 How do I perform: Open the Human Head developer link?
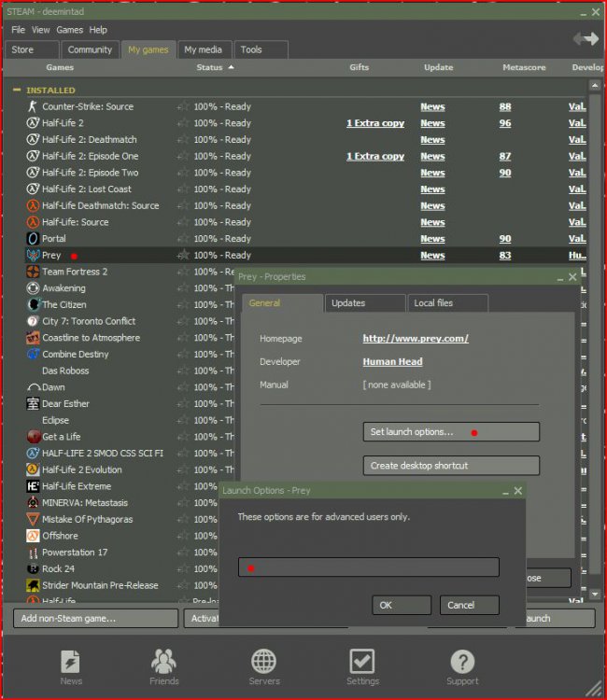coord(392,361)
